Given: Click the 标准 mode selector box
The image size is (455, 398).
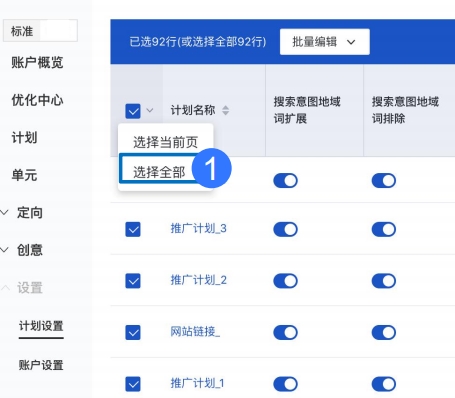Looking at the screenshot, I should coord(40,31).
